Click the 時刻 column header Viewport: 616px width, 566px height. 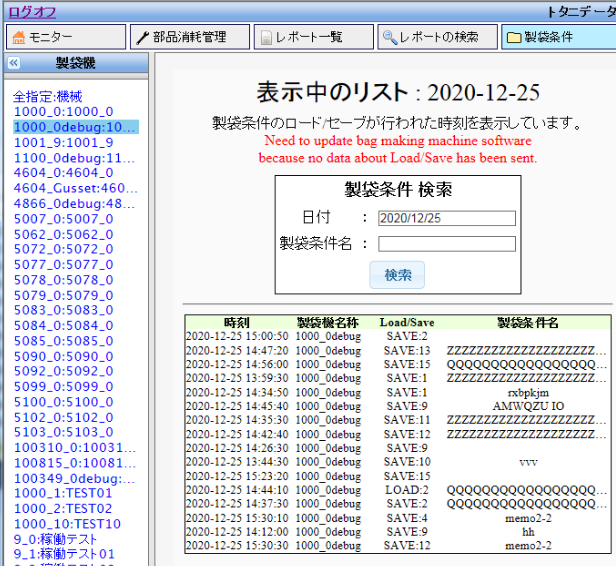point(237,322)
